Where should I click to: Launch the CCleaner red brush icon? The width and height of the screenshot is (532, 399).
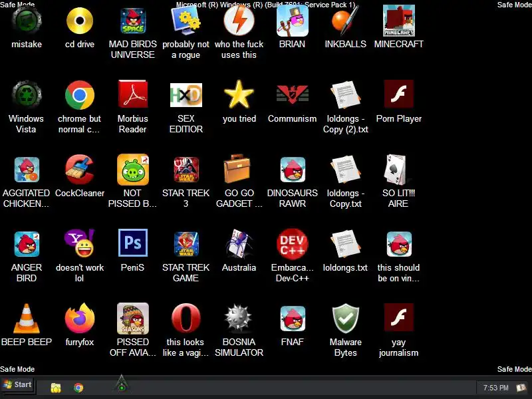(x=80, y=170)
